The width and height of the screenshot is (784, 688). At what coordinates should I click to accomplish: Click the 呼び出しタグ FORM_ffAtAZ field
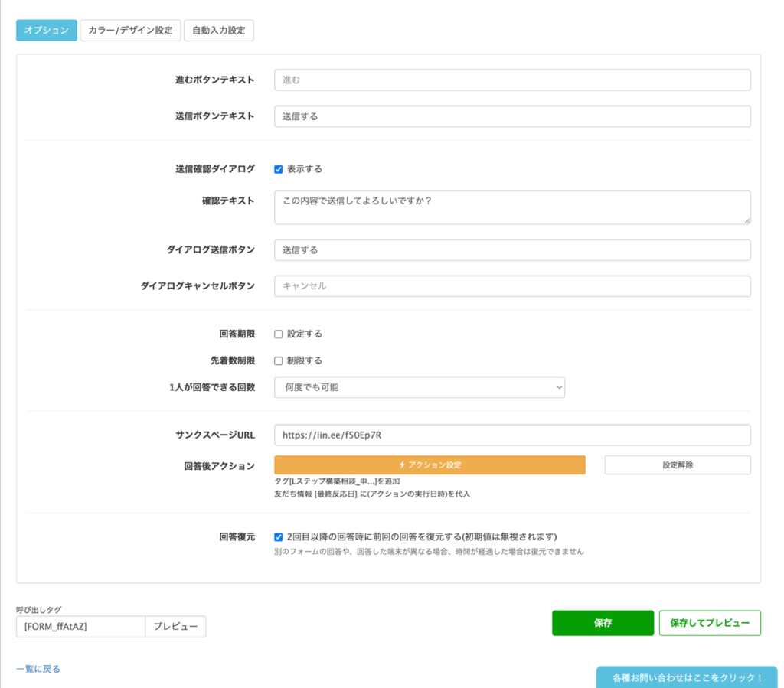pyautogui.click(x=80, y=627)
